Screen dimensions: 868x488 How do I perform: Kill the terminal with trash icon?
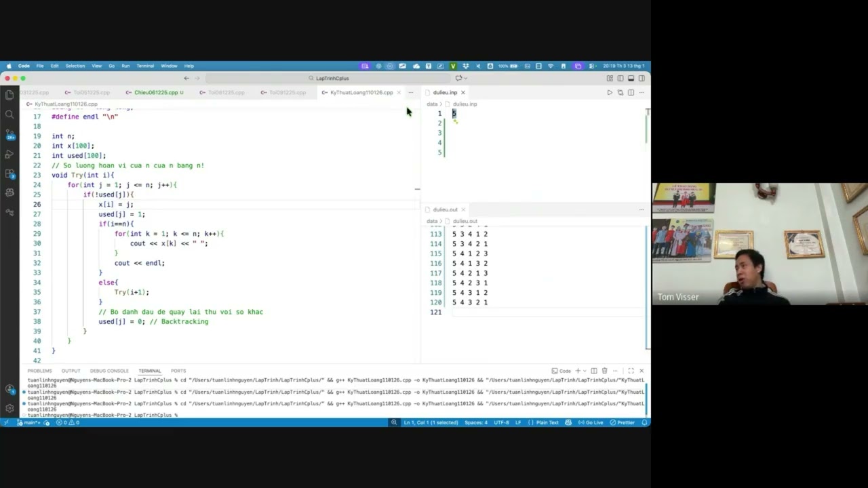(x=605, y=371)
